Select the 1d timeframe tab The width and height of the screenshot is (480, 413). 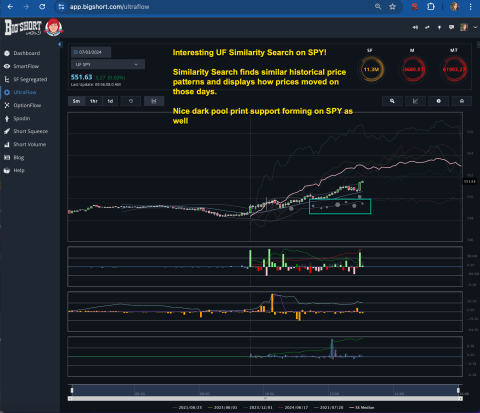(110, 101)
